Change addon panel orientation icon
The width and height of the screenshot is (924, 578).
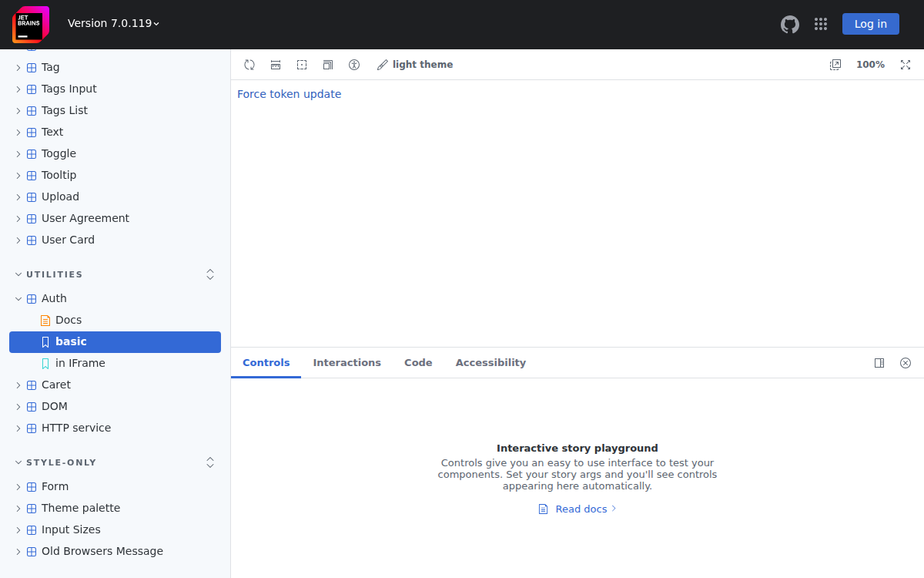pos(879,363)
